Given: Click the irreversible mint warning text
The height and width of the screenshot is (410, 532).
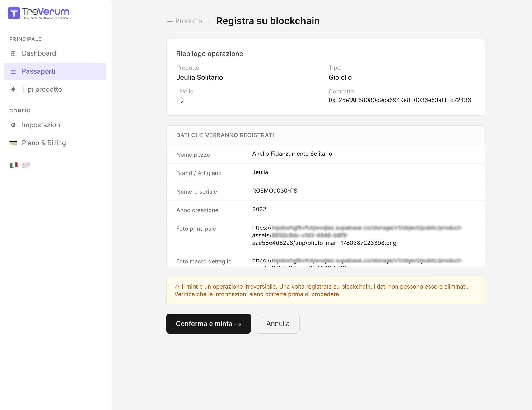Looking at the screenshot, I should point(321,290).
